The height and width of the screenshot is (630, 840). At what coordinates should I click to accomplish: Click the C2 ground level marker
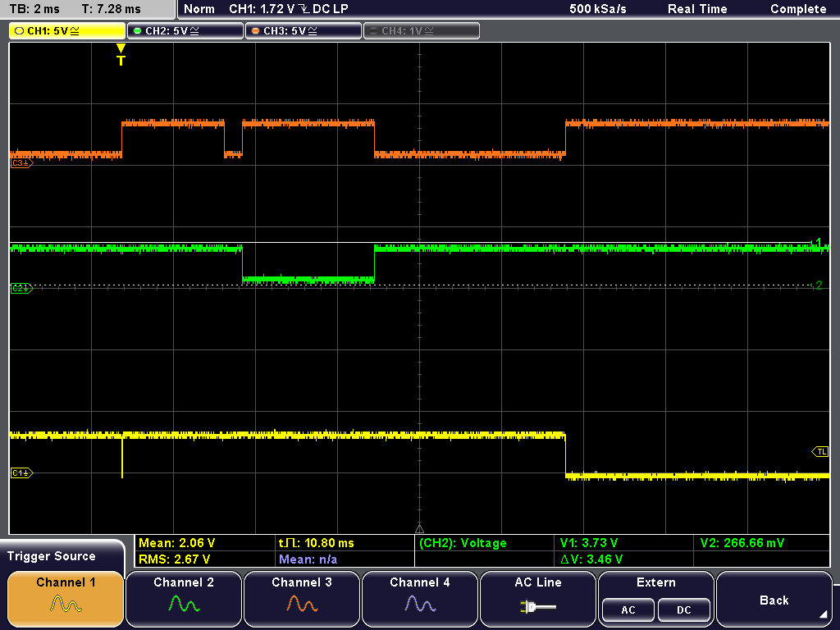click(x=21, y=288)
